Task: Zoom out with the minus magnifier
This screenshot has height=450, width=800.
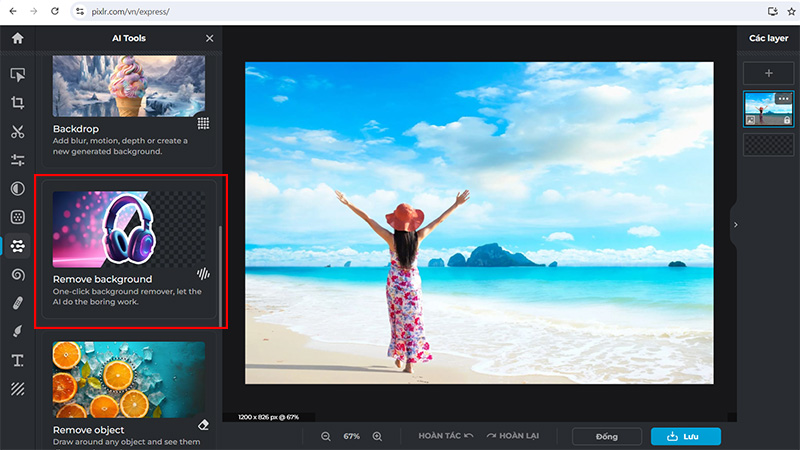Action: (x=326, y=436)
